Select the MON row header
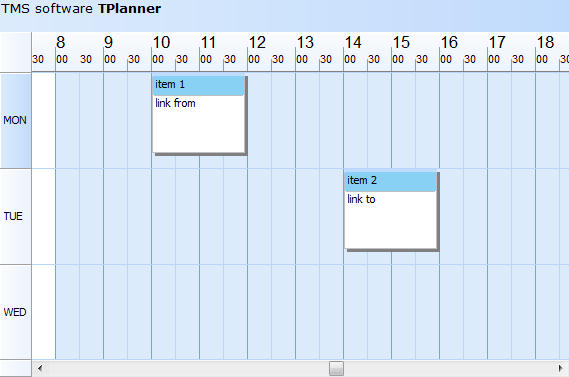This screenshot has width=569, height=377. tap(16, 120)
